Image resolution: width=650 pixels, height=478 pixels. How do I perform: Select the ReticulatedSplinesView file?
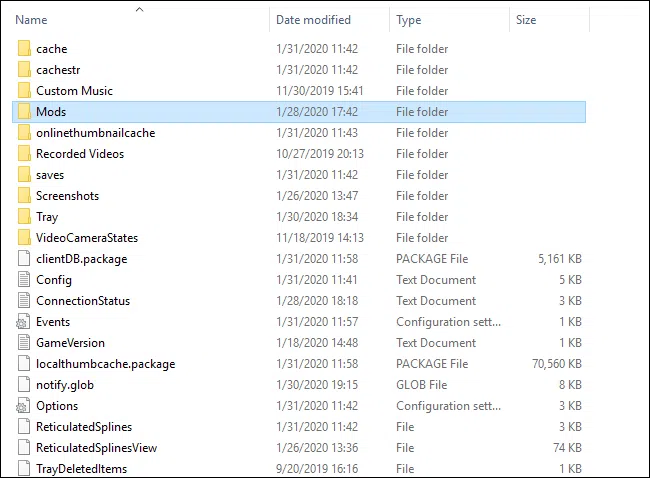click(96, 448)
